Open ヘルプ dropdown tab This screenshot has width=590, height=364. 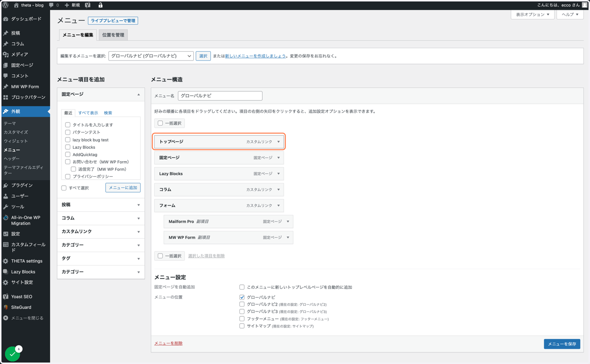click(570, 15)
